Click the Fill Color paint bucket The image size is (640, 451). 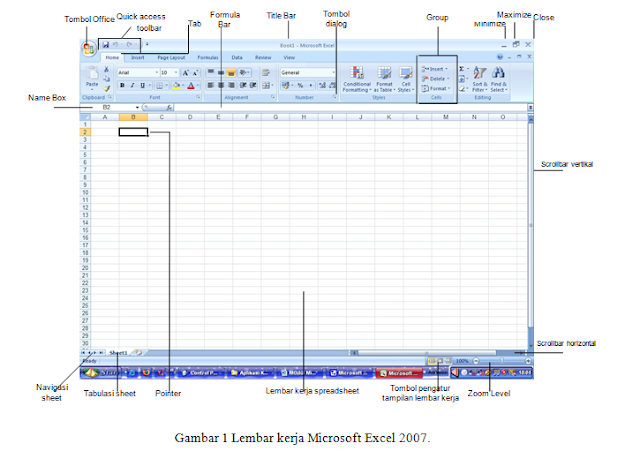point(178,85)
